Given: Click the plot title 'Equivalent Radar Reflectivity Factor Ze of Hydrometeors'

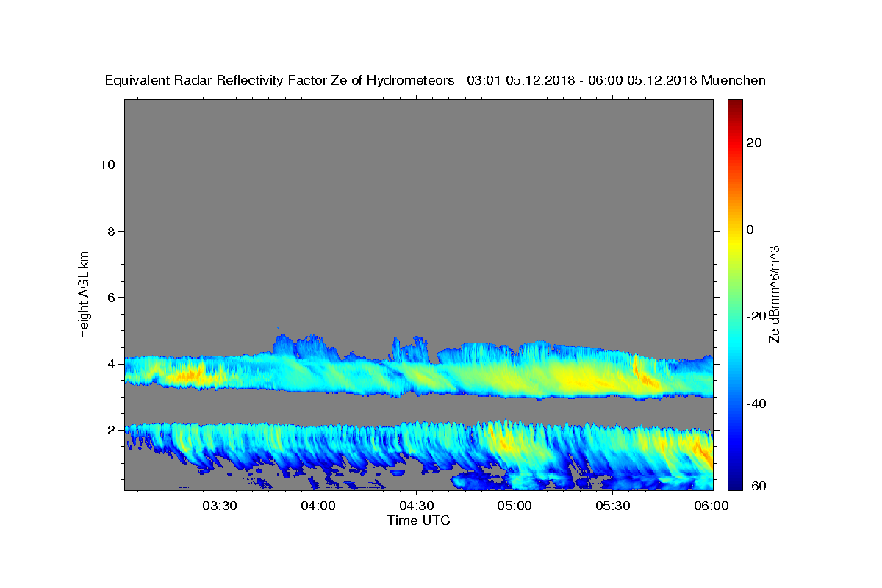Looking at the screenshot, I should tap(279, 81).
